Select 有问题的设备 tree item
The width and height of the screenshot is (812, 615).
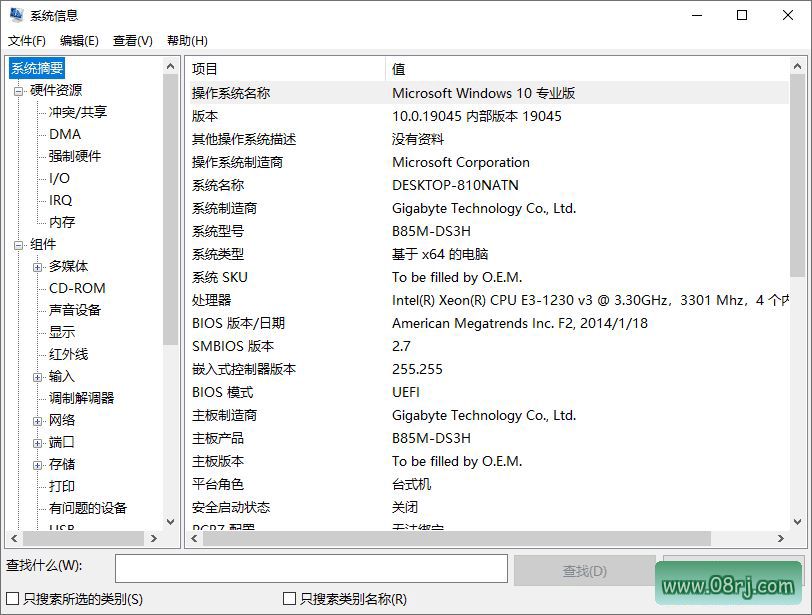88,508
